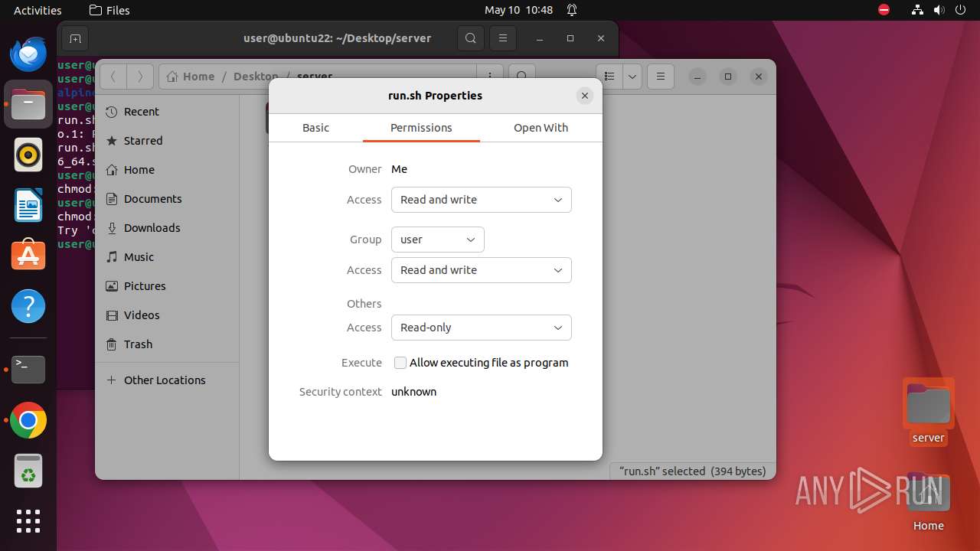Open the clock calendar May 10 10:48
This screenshot has height=551, width=980.
pyautogui.click(x=518, y=10)
